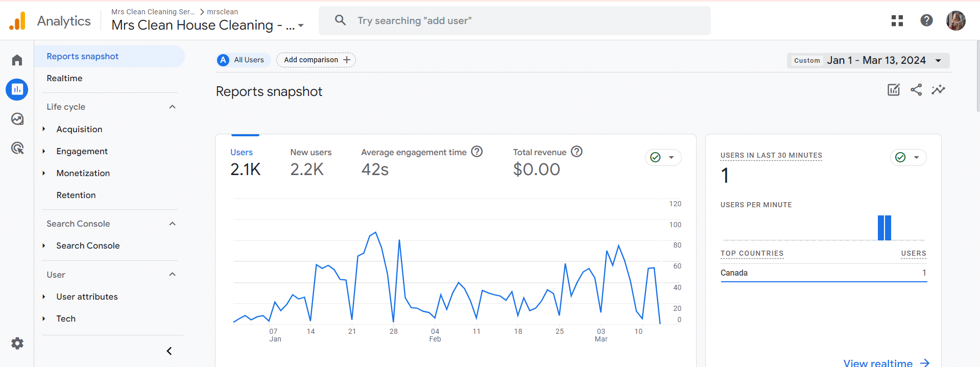The image size is (980, 367).
Task: Expand the Engagement tree item
Action: (44, 151)
